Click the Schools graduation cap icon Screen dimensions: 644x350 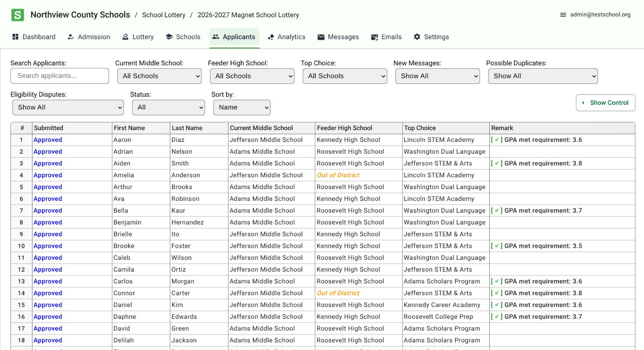(169, 37)
